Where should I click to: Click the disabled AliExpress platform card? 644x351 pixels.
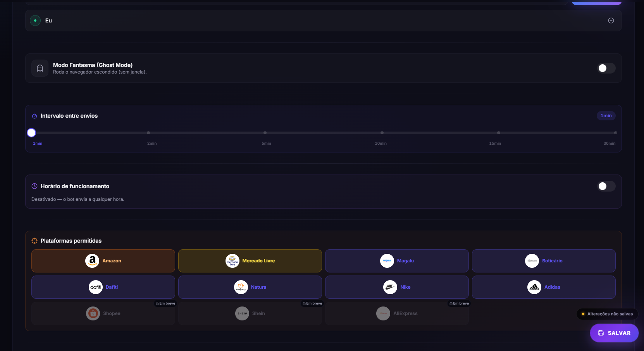pyautogui.click(x=397, y=313)
